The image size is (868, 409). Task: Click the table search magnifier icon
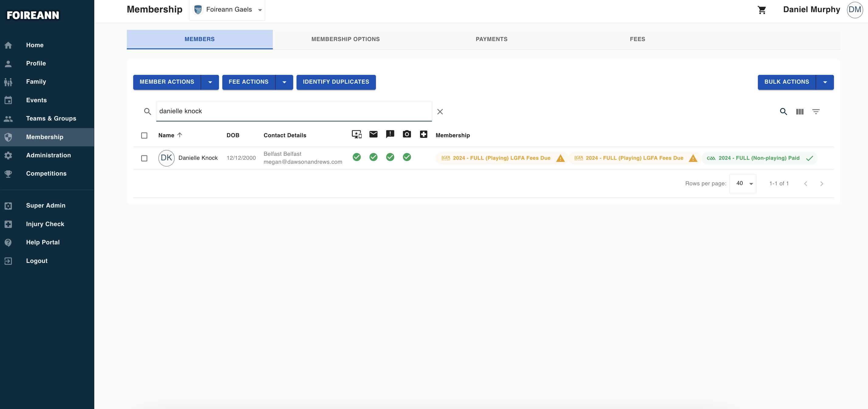[783, 112]
